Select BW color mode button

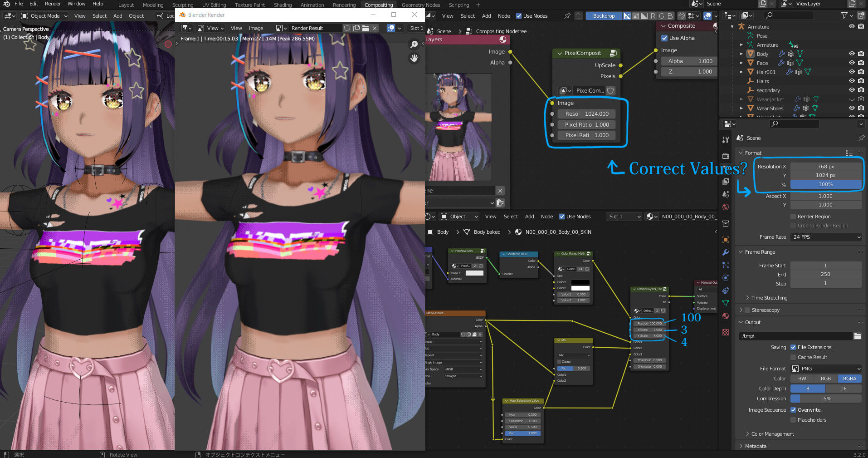(802, 379)
